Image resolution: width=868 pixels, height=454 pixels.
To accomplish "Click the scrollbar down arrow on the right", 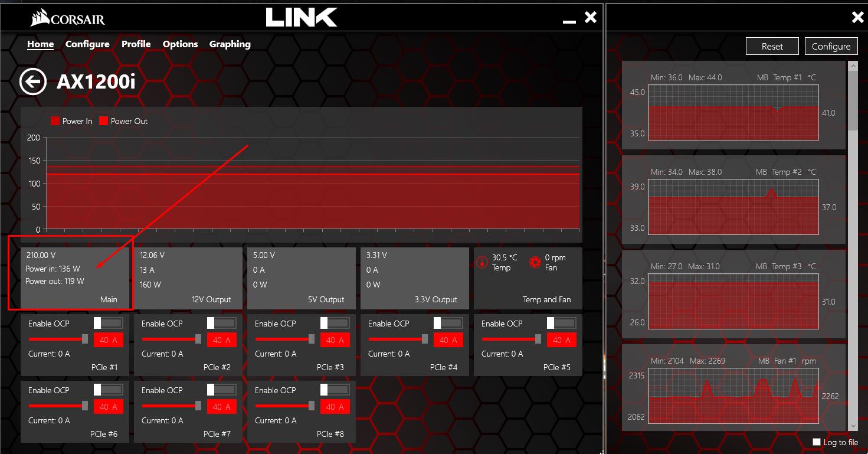I will [853, 426].
